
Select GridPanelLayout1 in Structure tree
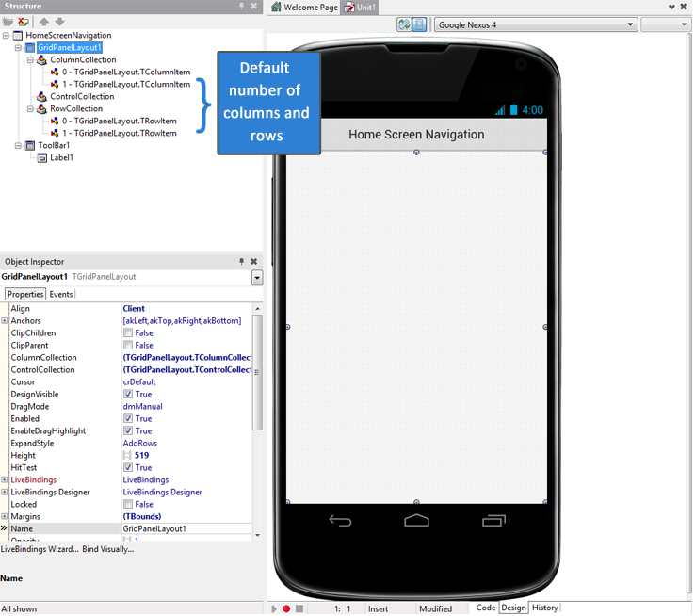(70, 48)
